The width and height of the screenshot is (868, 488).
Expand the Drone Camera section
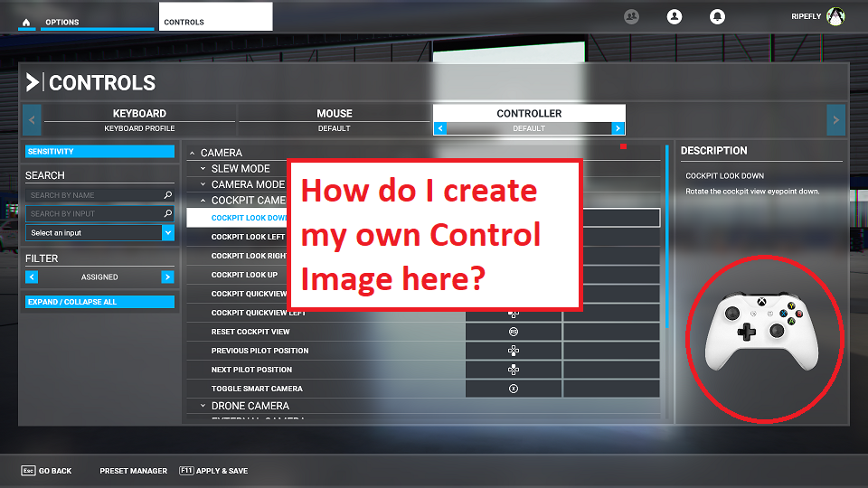point(203,406)
